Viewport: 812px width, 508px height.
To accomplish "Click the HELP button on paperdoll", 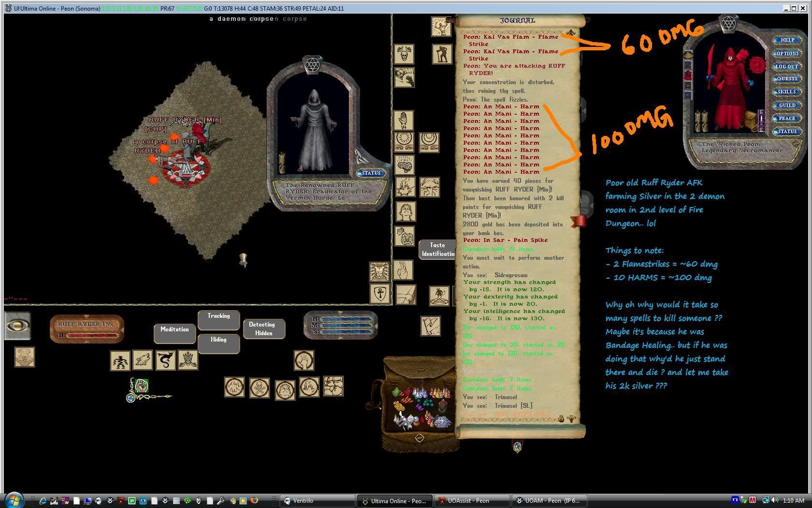I will [787, 40].
